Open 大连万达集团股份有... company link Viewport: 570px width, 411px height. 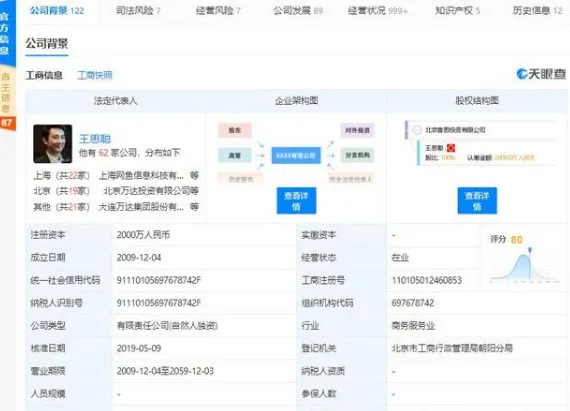pos(141,207)
